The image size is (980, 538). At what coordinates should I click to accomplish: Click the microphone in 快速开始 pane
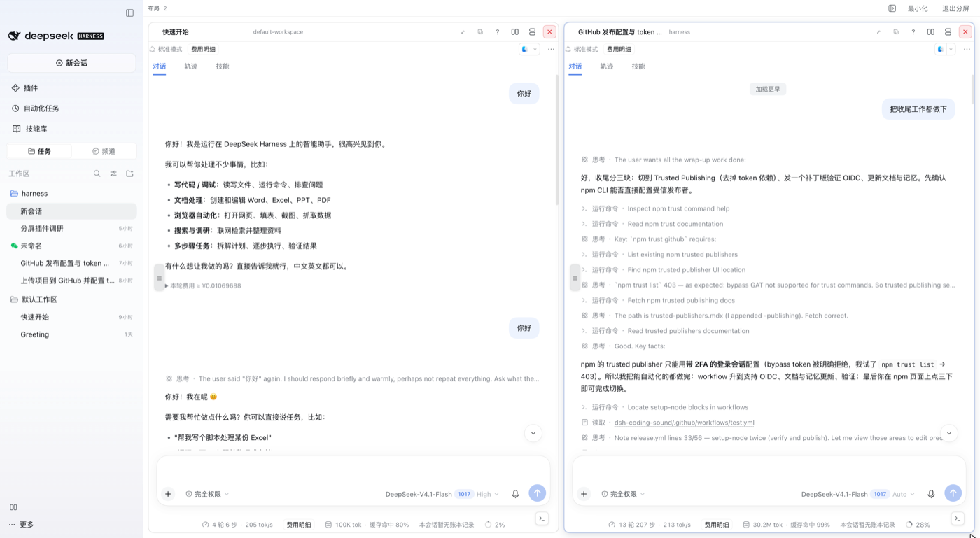coord(515,494)
